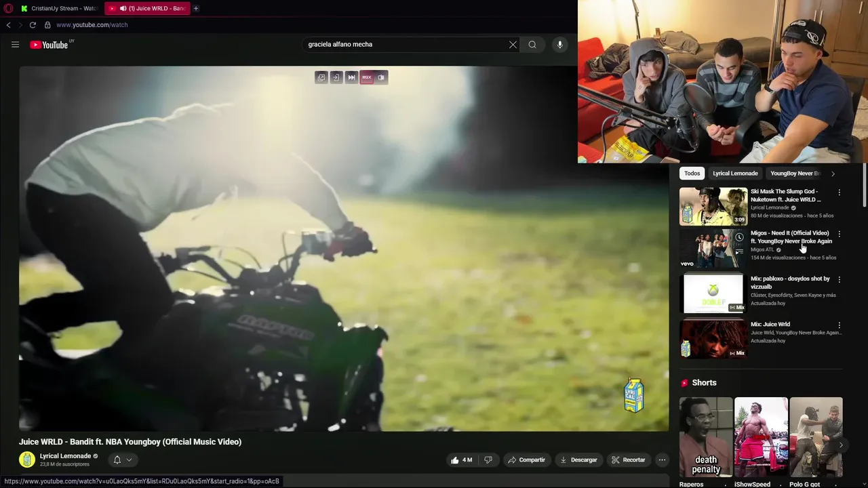Open the YouTube hamburger guide menu
Image resolution: width=868 pixels, height=488 pixels.
(x=15, y=45)
